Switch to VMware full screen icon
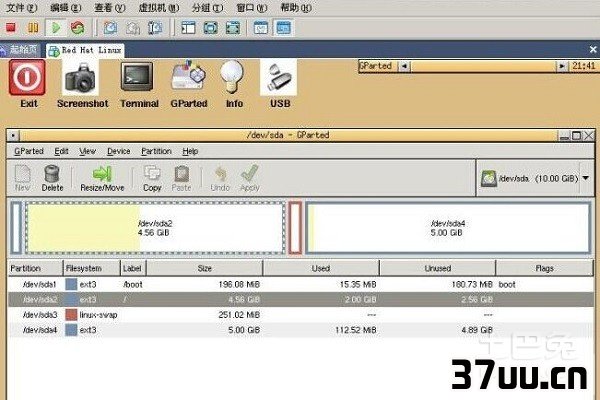Image resolution: width=600 pixels, height=400 pixels. (210, 28)
